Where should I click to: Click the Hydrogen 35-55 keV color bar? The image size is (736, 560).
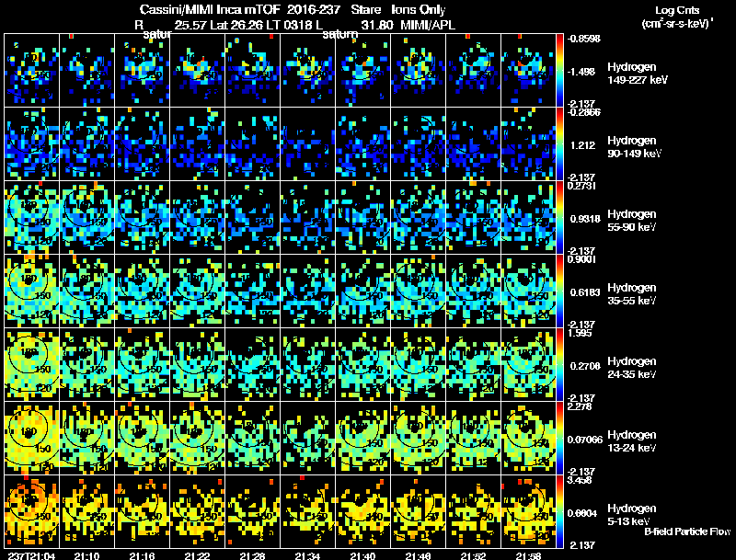click(560, 291)
